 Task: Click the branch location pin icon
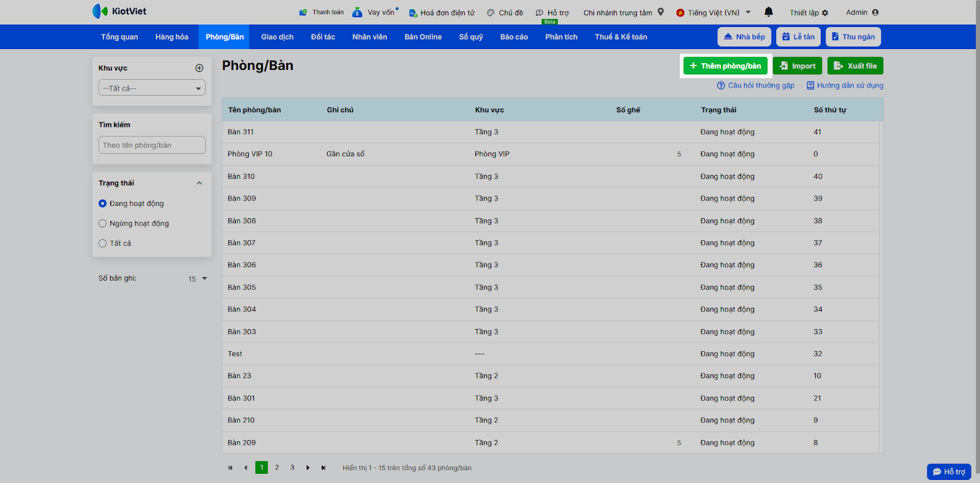pyautogui.click(x=661, y=12)
